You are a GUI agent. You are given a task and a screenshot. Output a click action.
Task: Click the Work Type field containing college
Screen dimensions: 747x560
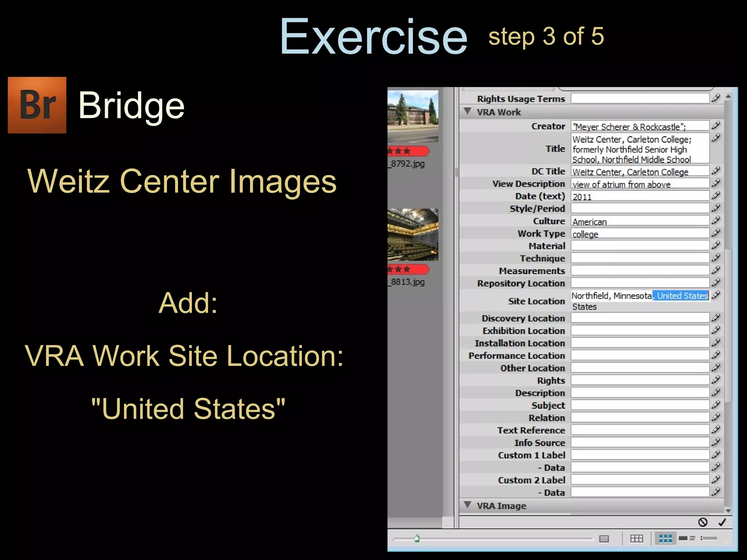point(640,233)
